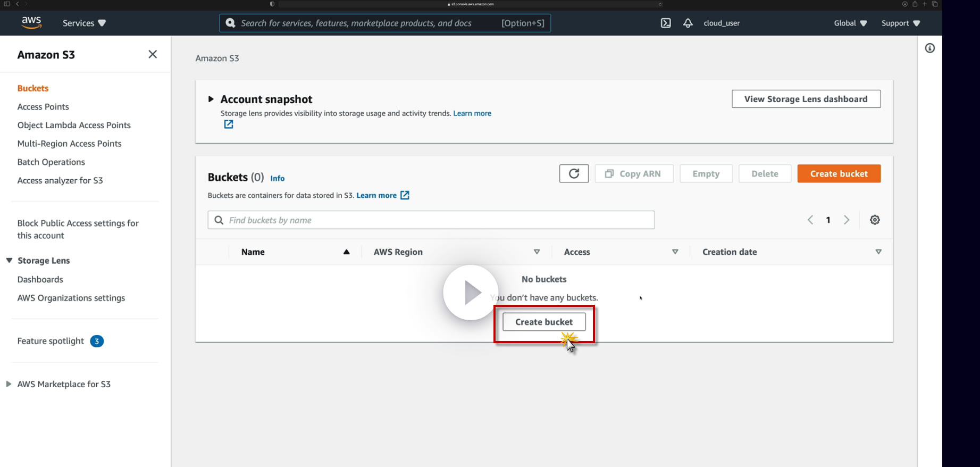This screenshot has height=467, width=980.
Task: Open Block Public Access settings for this account
Action: (78, 229)
